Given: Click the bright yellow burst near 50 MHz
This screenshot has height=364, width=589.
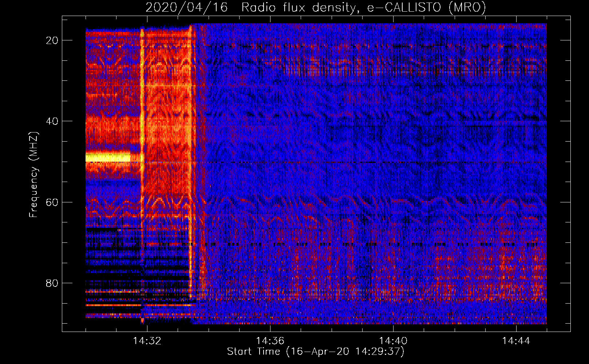Looking at the screenshot, I should pyautogui.click(x=108, y=158).
